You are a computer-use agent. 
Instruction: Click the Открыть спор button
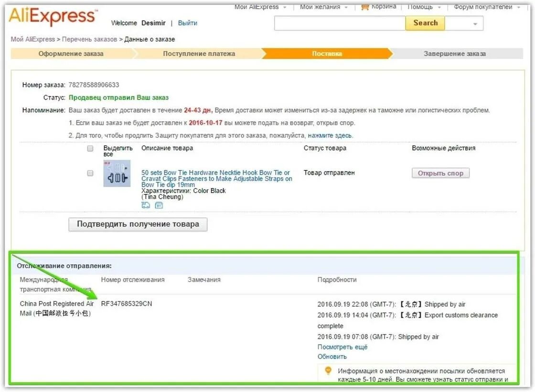(x=440, y=173)
